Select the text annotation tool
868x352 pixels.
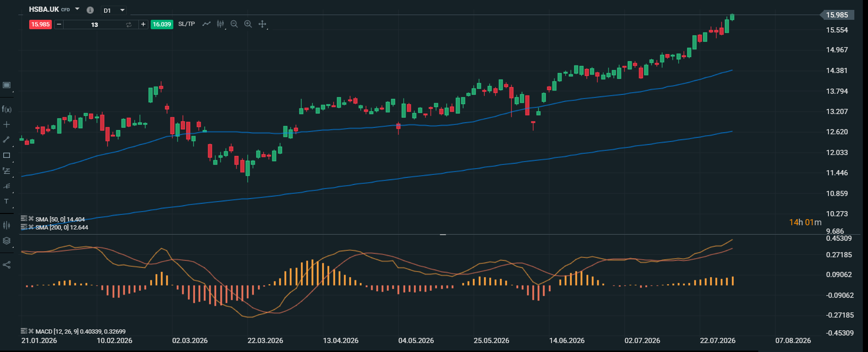point(7,201)
